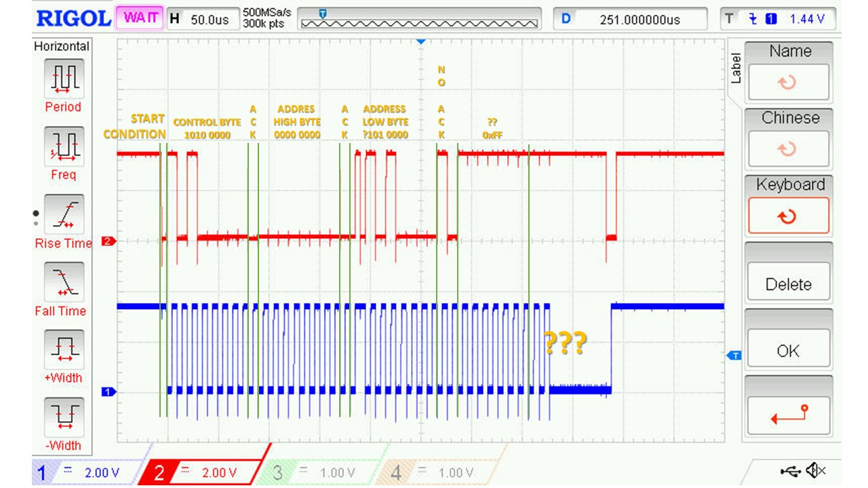The width and height of the screenshot is (868, 488).
Task: Open the Chinese input option
Action: pos(788,138)
